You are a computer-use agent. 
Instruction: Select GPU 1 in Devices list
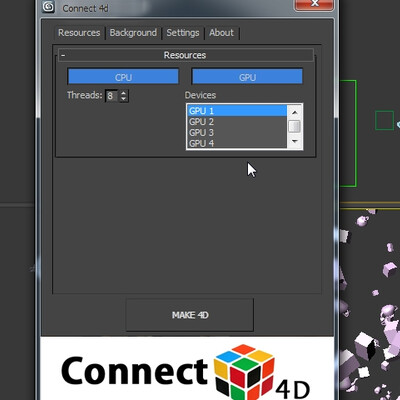237,111
